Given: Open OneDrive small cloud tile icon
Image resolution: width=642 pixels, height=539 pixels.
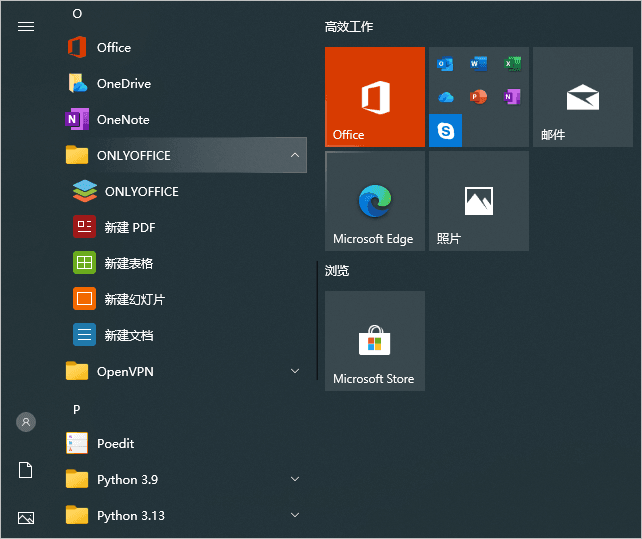Looking at the screenshot, I should (x=445, y=97).
